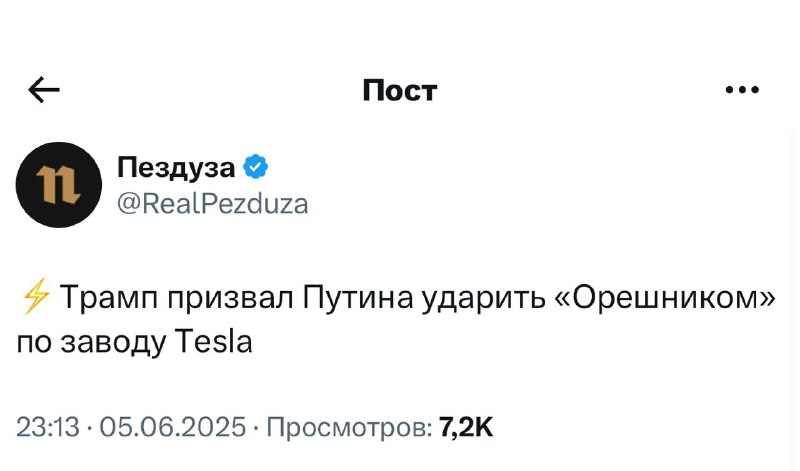Open the Пездуза profile avatar
This screenshot has width=800, height=471.
[59, 185]
